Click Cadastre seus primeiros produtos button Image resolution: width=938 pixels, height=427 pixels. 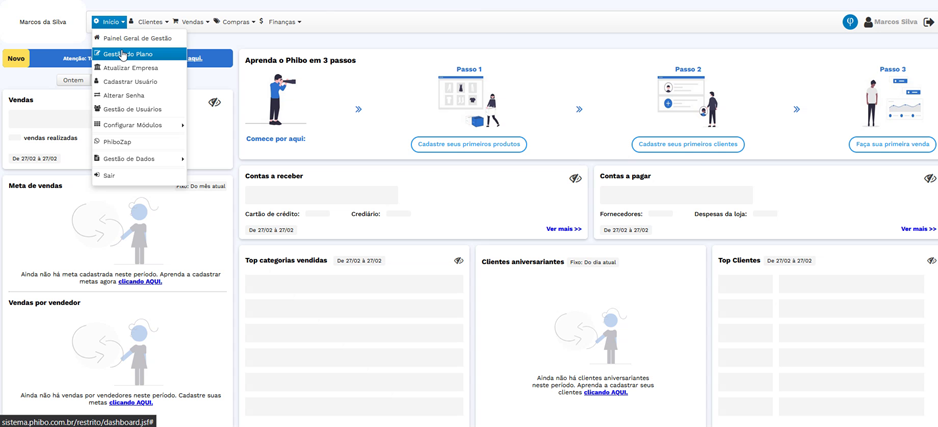tap(468, 144)
